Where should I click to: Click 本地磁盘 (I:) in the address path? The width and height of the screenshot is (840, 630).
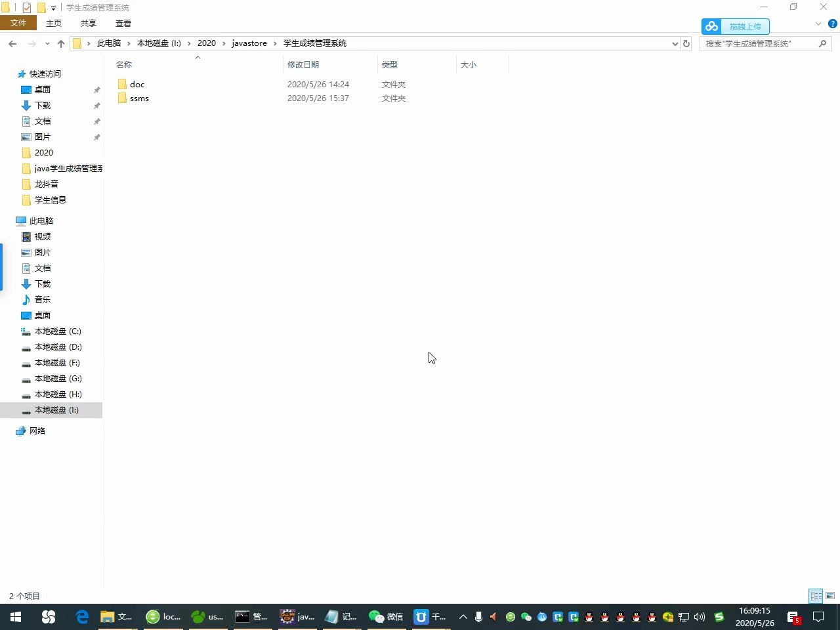click(x=159, y=43)
